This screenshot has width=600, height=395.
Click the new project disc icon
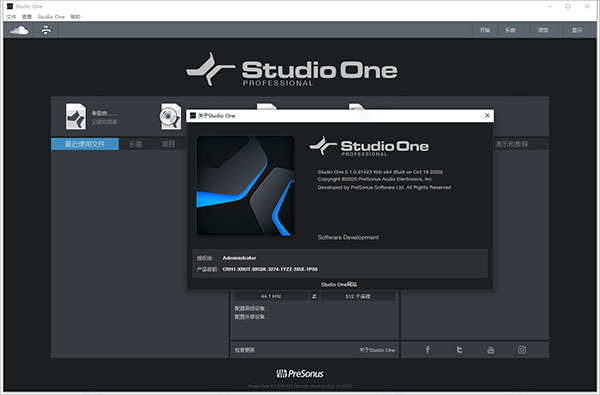(x=171, y=116)
